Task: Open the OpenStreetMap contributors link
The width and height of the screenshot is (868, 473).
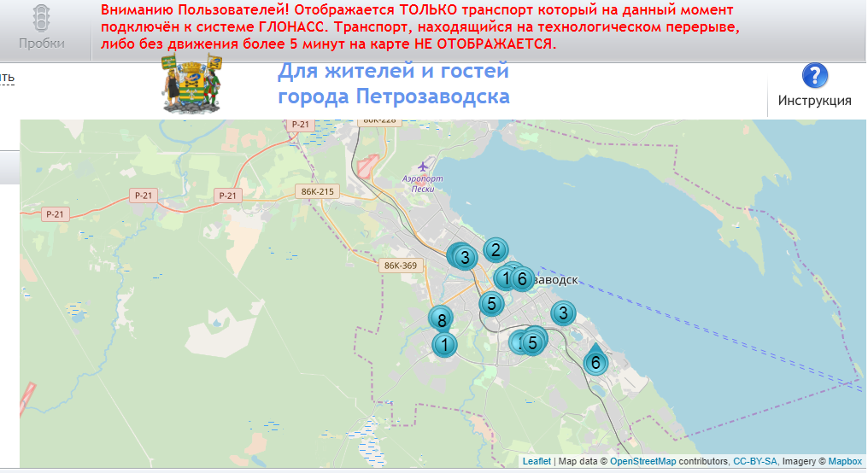Action: (642, 462)
